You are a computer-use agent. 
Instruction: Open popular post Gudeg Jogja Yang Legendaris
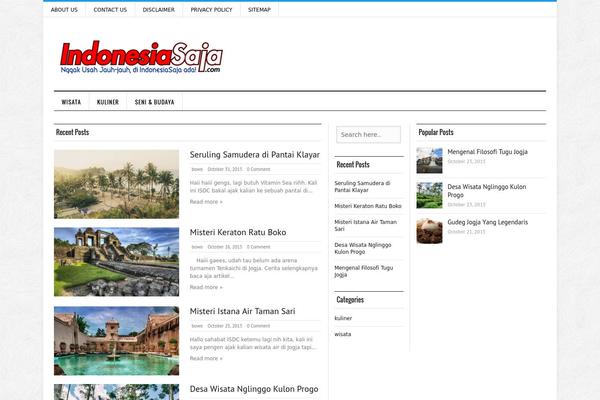[x=488, y=222]
